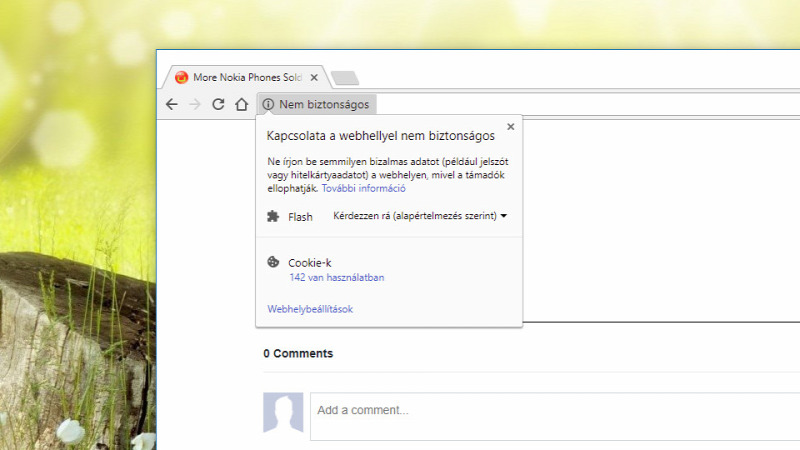Go back with the browser back arrow

tap(172, 105)
